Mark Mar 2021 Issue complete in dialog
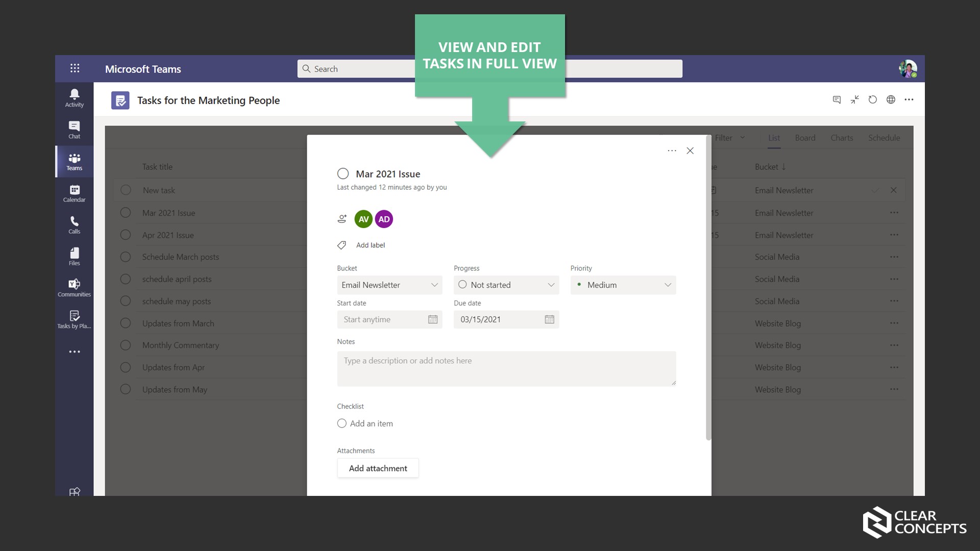Viewport: 980px width, 551px height. click(x=343, y=173)
